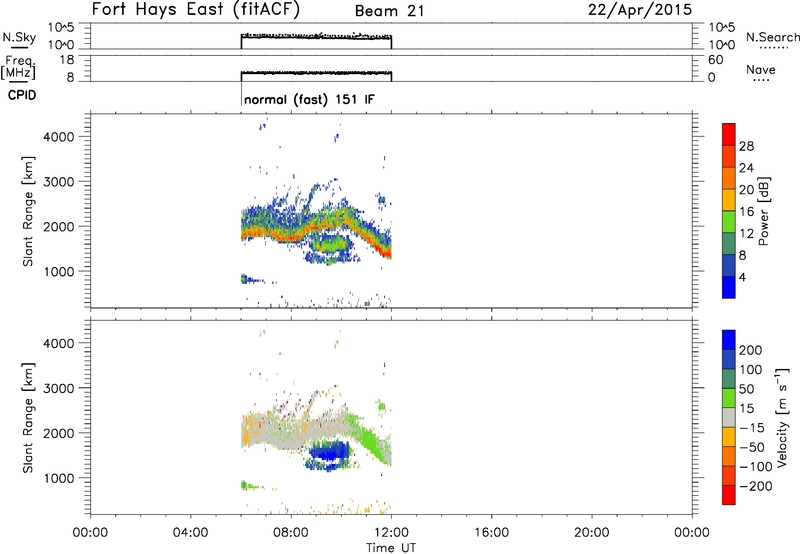800x554 pixels.
Task: Click the '60' label on the Nave axis
Action: tap(716, 60)
